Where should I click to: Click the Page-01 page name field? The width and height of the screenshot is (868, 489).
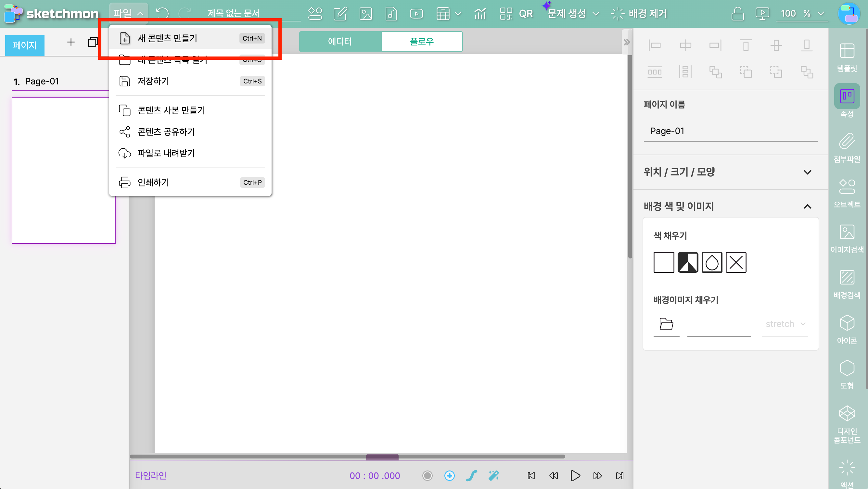(x=730, y=131)
